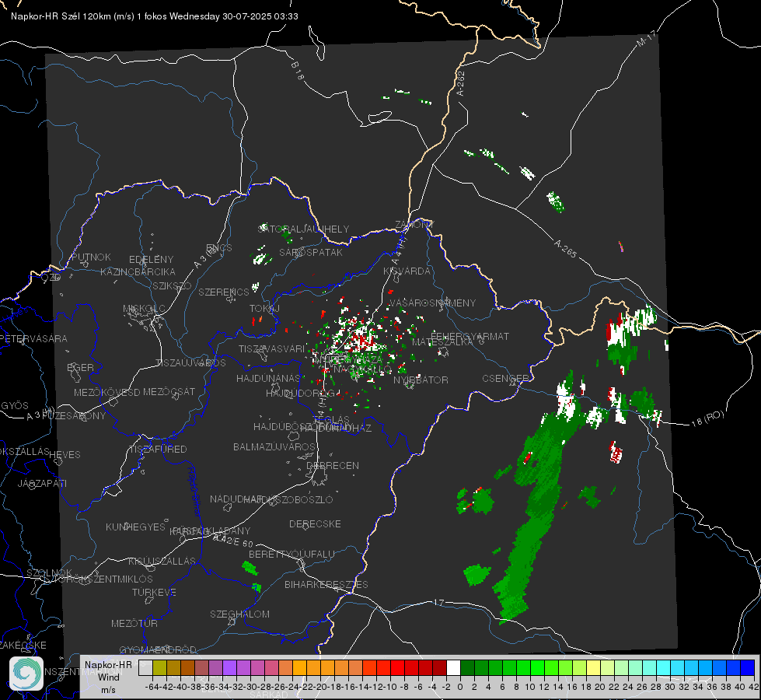The height and width of the screenshot is (700, 761).
Task: Select the SZEGHALOM label
Action: click(239, 614)
